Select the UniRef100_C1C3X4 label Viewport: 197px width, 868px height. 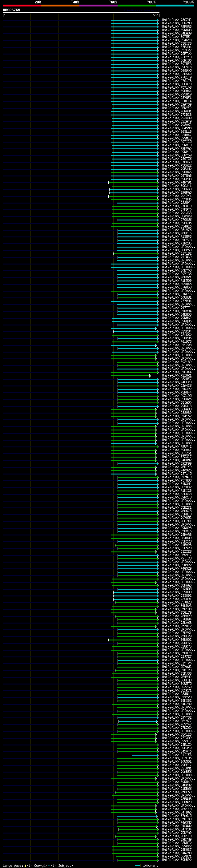tap(177, 372)
